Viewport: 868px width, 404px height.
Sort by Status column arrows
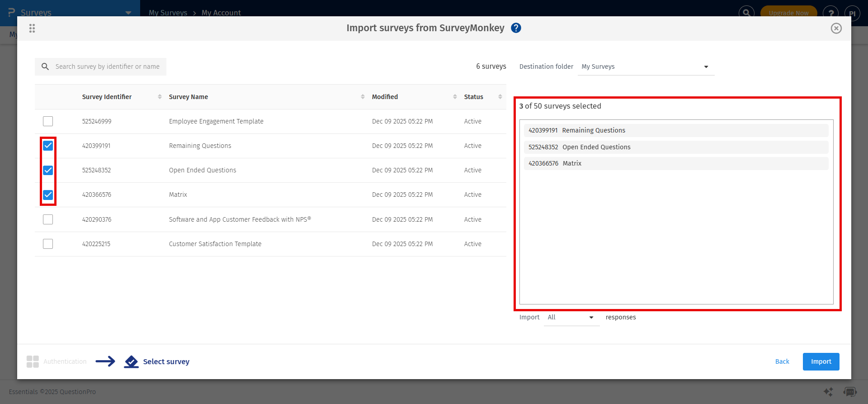tap(500, 97)
